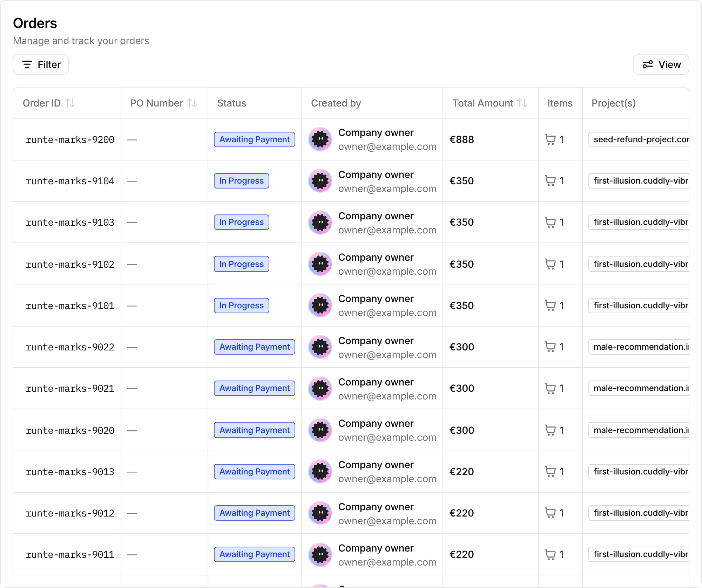The height and width of the screenshot is (588, 702).
Task: Click avatar for order runte-marks-9200
Action: click(320, 139)
